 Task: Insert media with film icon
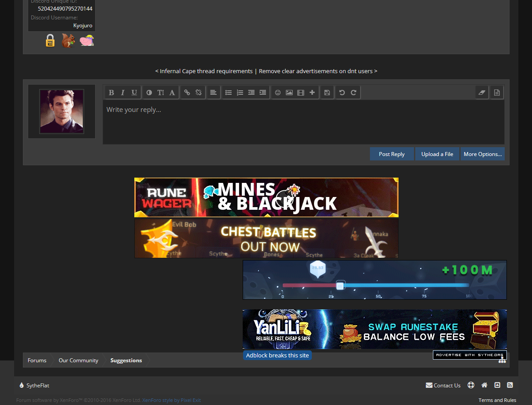pyautogui.click(x=301, y=93)
